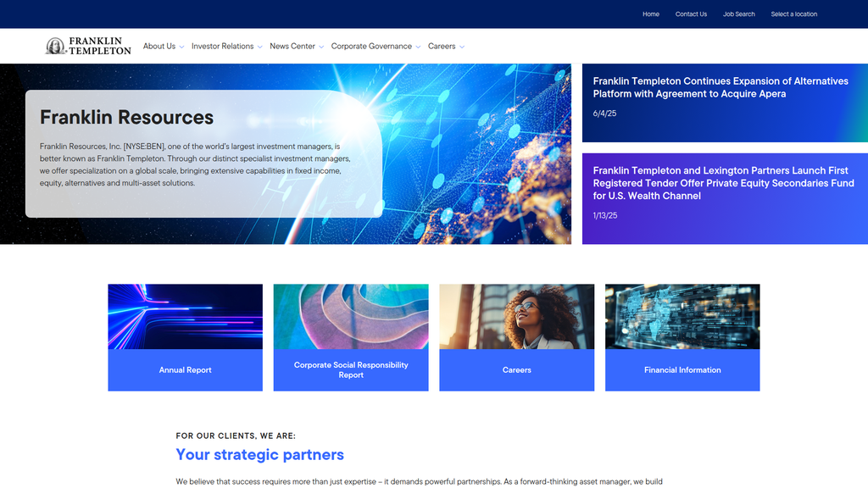Open the News Center menu
The image size is (868, 488).
292,47
